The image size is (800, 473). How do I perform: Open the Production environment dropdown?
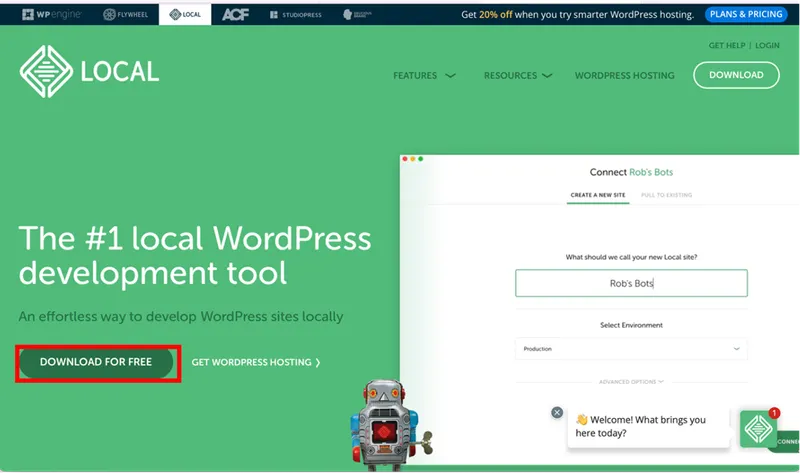click(631, 349)
